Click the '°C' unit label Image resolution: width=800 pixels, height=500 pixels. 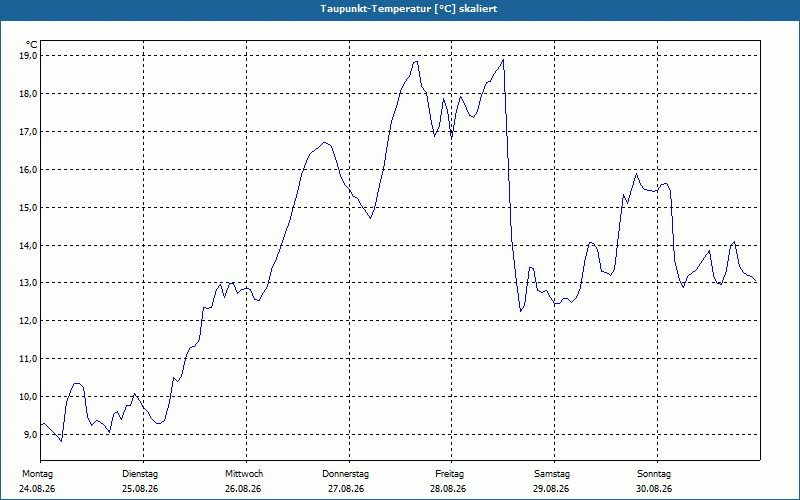tap(32, 45)
